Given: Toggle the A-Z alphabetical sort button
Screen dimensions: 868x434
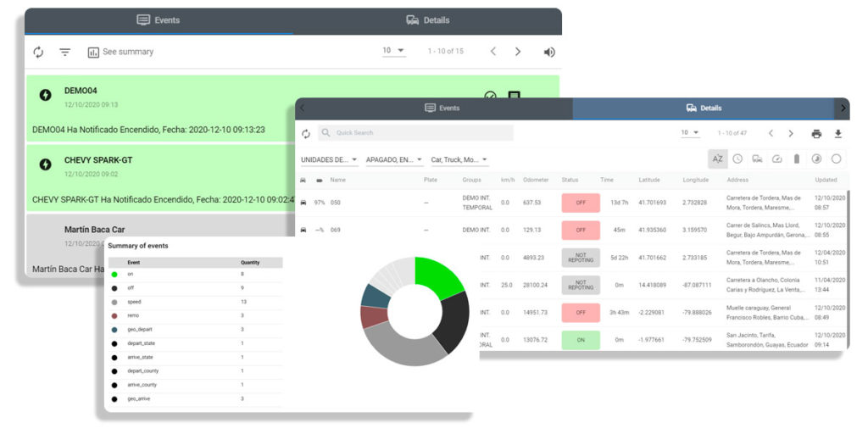Looking at the screenshot, I should (x=717, y=159).
